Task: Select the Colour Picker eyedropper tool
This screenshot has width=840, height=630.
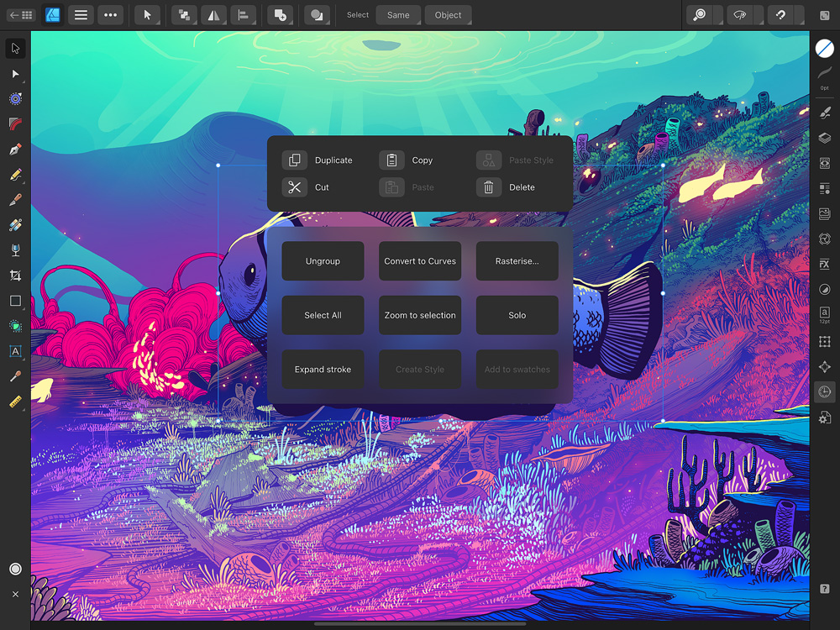Action: 15,376
